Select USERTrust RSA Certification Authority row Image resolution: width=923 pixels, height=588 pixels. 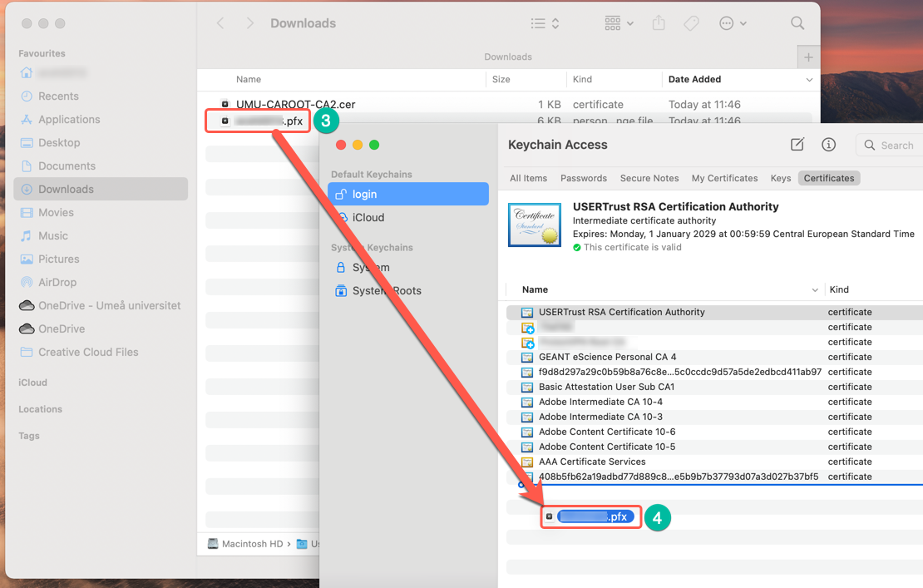pos(714,312)
